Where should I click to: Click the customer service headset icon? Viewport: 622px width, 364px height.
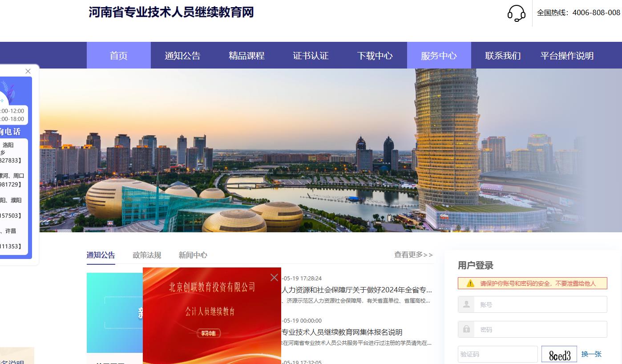(x=516, y=13)
